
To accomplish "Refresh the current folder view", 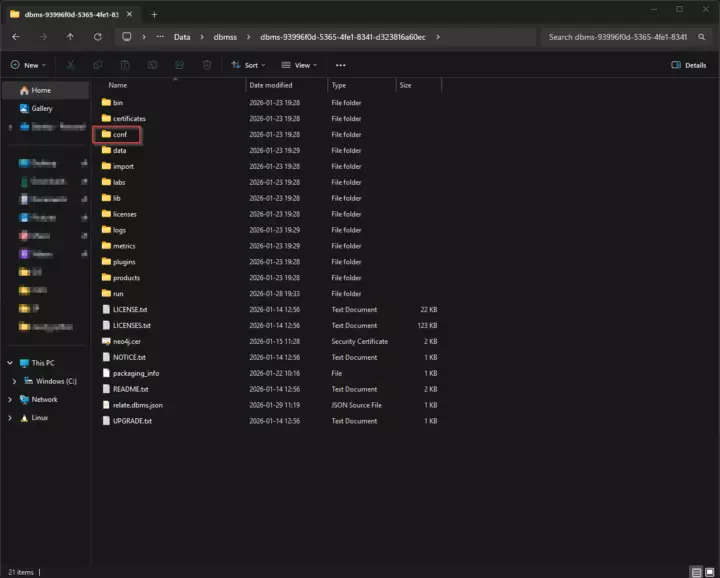I will (x=97, y=37).
